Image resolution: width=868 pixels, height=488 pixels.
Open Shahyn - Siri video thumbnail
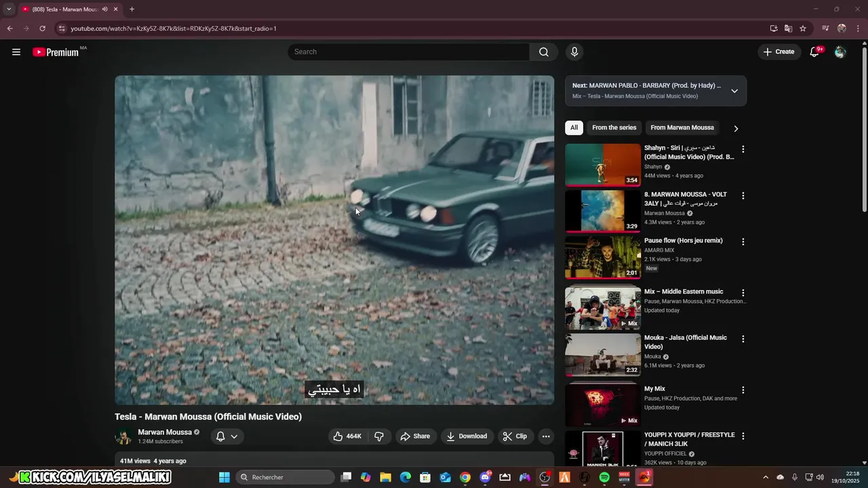point(603,165)
